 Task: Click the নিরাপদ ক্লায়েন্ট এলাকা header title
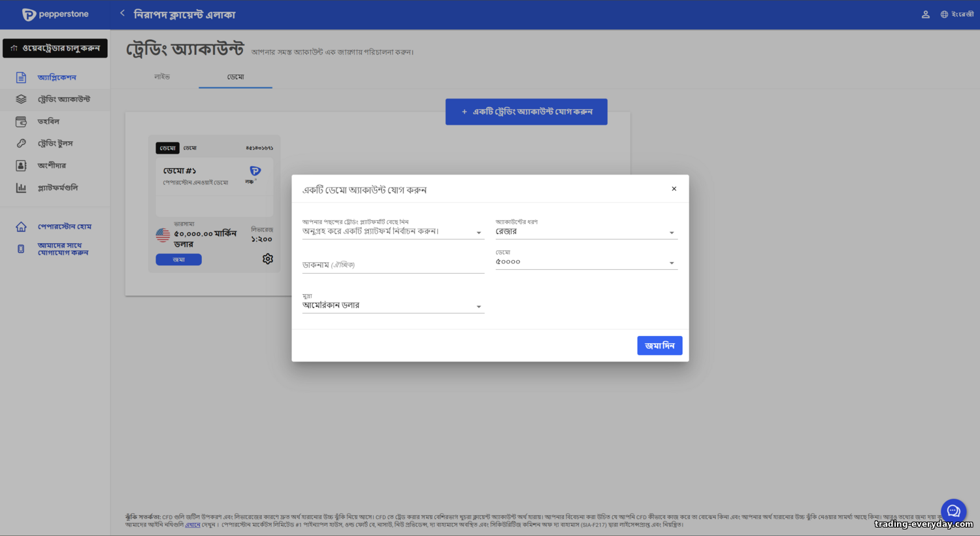point(184,14)
